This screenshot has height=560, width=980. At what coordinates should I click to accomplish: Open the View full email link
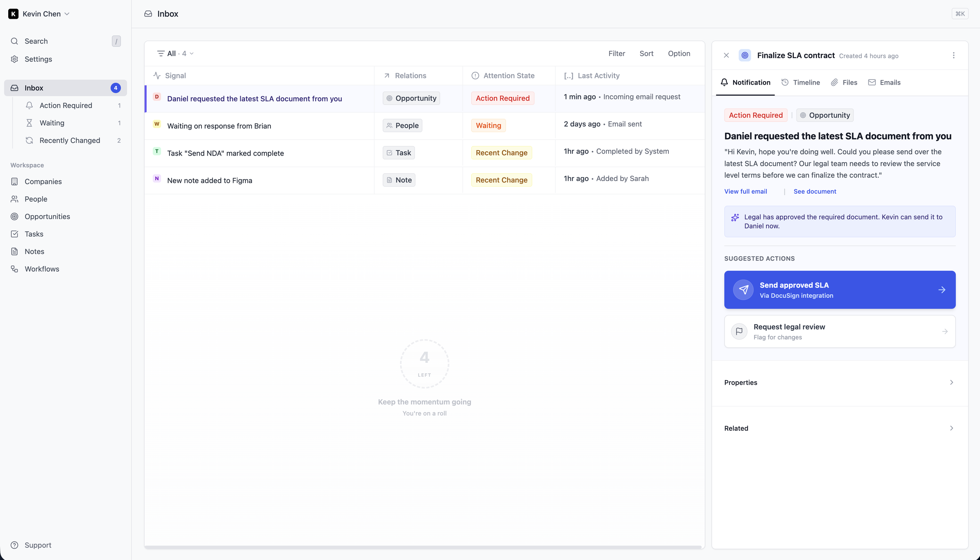tap(745, 191)
